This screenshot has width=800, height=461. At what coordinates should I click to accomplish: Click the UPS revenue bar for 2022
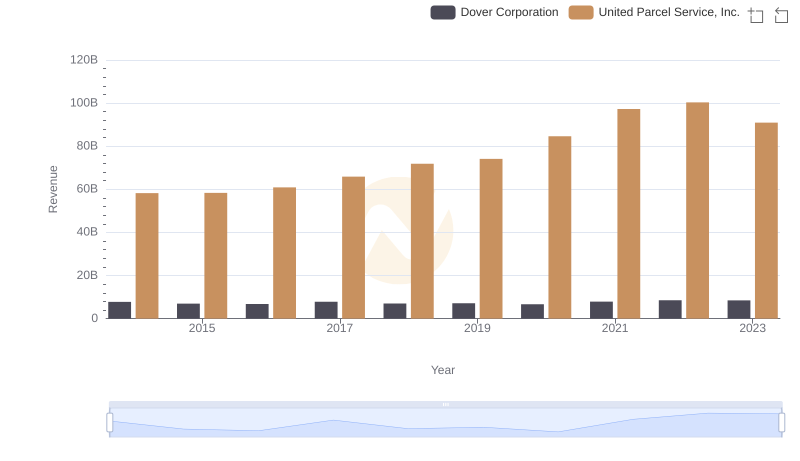click(697, 210)
